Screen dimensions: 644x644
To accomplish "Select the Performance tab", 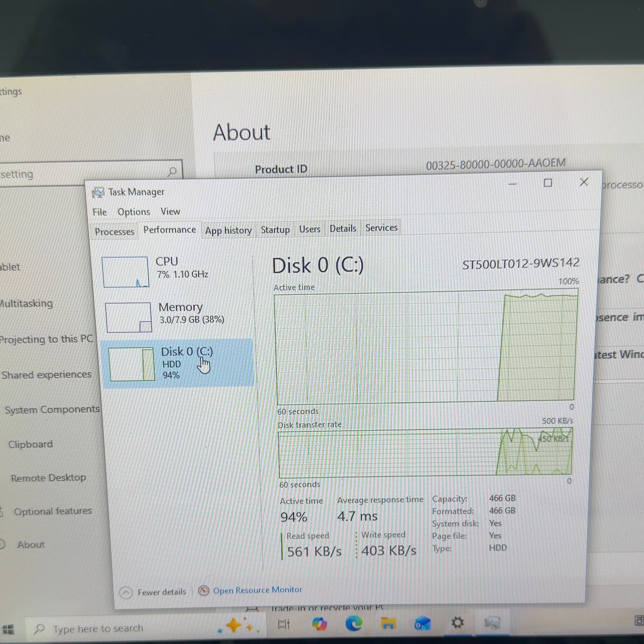I will (170, 230).
